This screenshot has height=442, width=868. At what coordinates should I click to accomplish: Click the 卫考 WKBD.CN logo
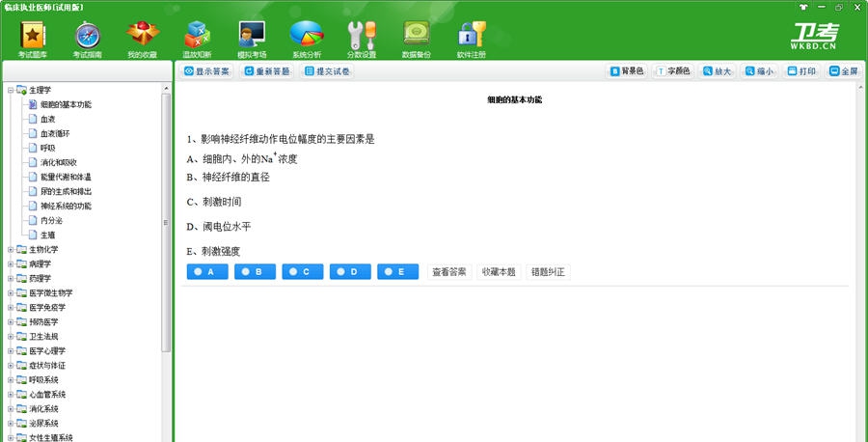[x=814, y=37]
